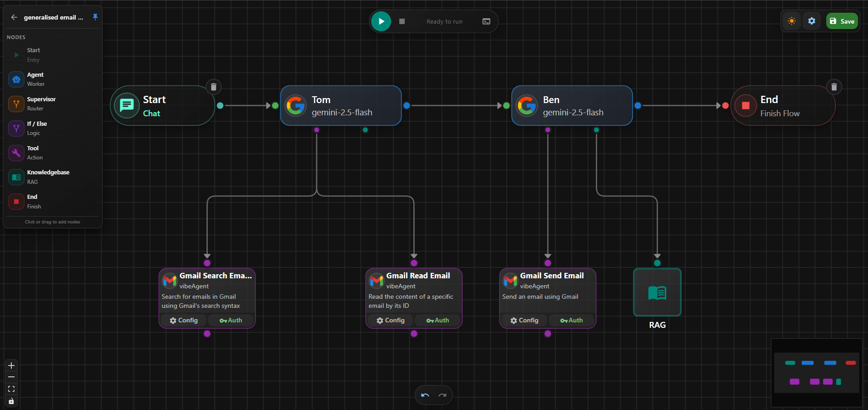Click top connector of the RAG node

[657, 263]
